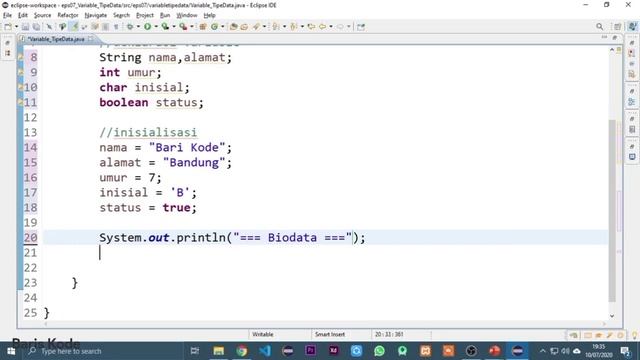This screenshot has width=640, height=360.
Task: Open the Refactor menu
Action: pos(68,16)
